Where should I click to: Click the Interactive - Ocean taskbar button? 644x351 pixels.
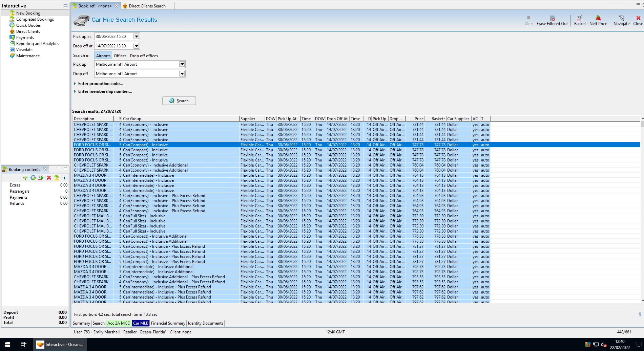(x=60, y=345)
